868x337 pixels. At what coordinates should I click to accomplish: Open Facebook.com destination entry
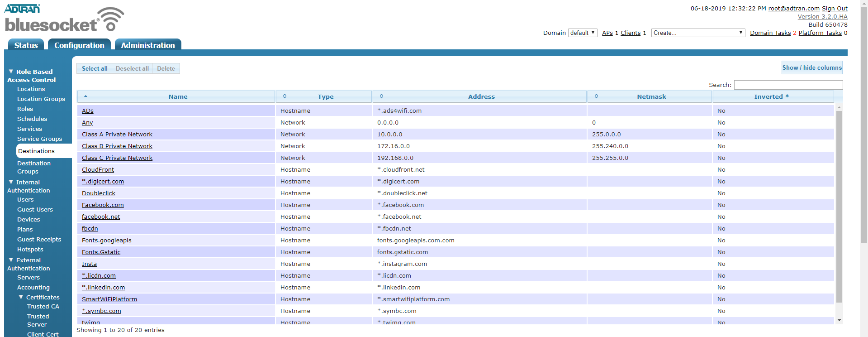pyautogui.click(x=103, y=205)
